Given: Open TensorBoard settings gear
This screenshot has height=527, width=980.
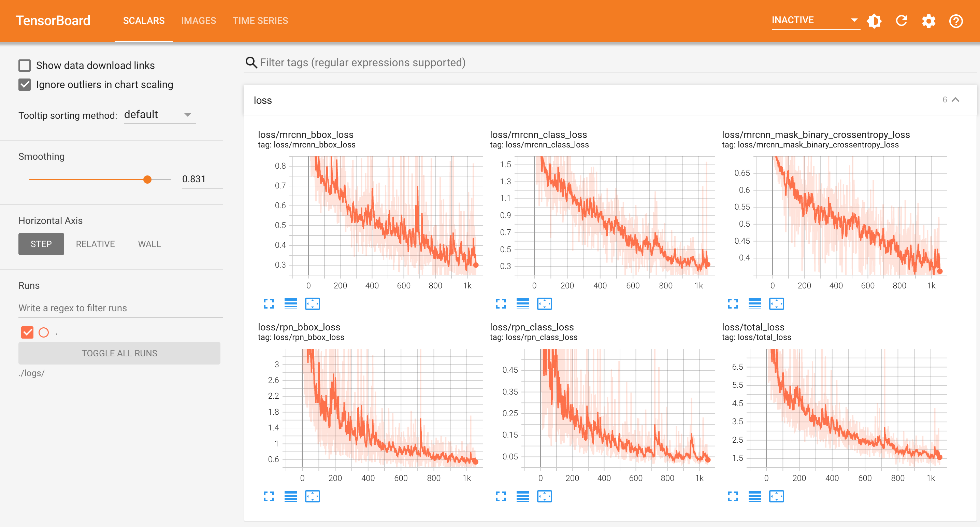Looking at the screenshot, I should pos(928,20).
